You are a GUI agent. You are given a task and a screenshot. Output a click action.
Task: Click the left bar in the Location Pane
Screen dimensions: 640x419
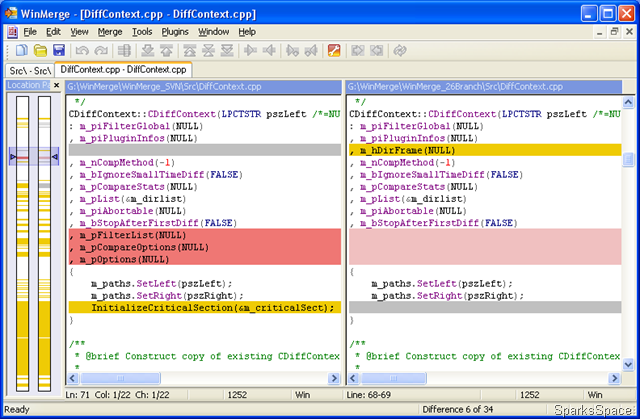tap(20, 250)
